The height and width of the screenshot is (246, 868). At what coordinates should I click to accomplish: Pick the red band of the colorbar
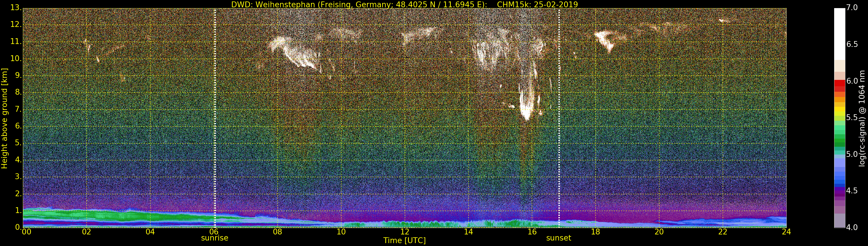(839, 86)
